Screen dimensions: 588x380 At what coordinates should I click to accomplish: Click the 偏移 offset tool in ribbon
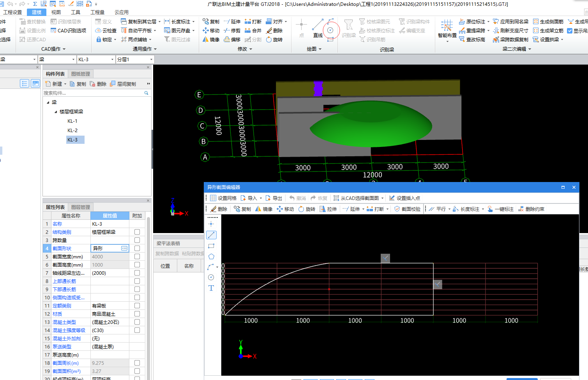tap(232, 39)
